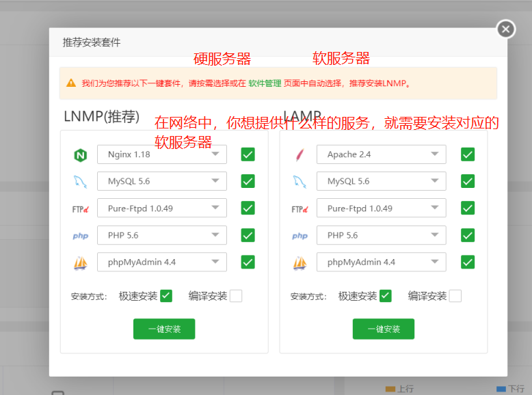Uncheck the Nginx 1.18 checkbox
The image size is (532, 395).
(x=248, y=154)
